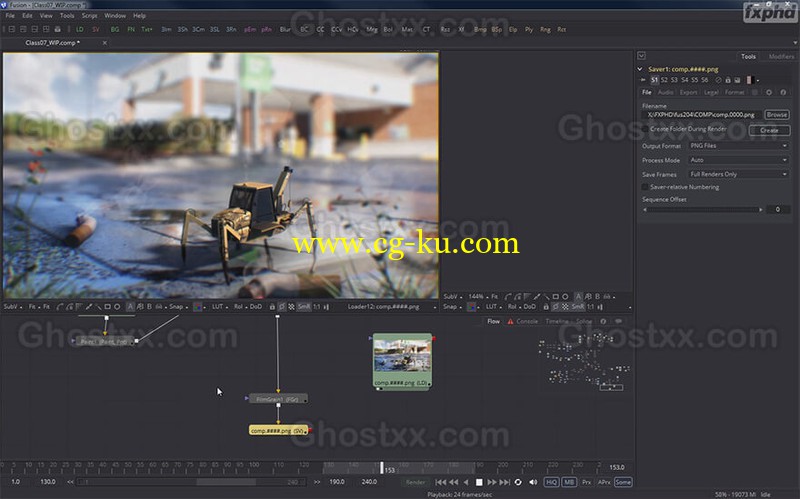800x499 pixels.
Task: Click the lock icon in left viewer toolbar
Action: 272,307
